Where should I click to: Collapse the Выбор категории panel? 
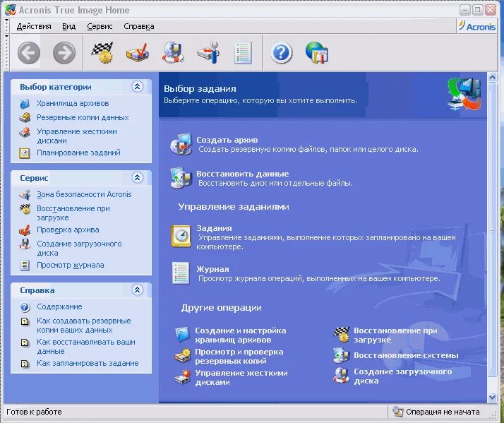(x=137, y=87)
